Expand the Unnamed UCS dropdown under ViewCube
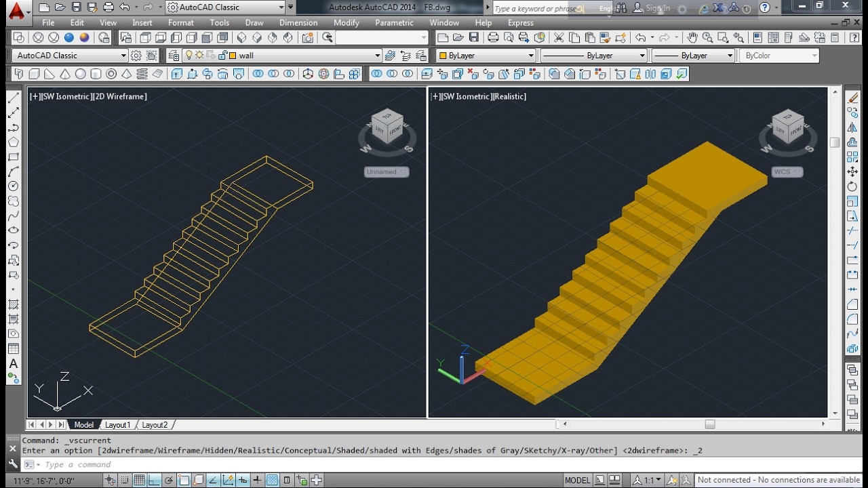Screen dimensions: 868x488 click(x=387, y=172)
